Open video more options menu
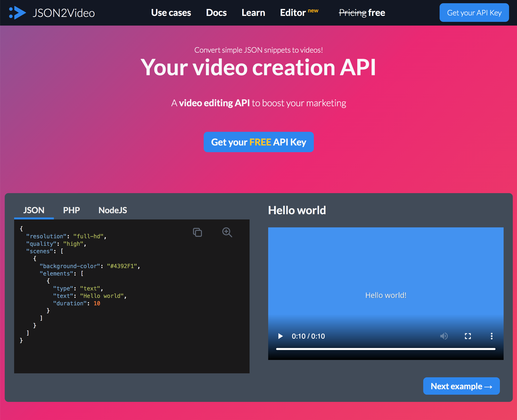This screenshot has width=517, height=420. click(491, 336)
